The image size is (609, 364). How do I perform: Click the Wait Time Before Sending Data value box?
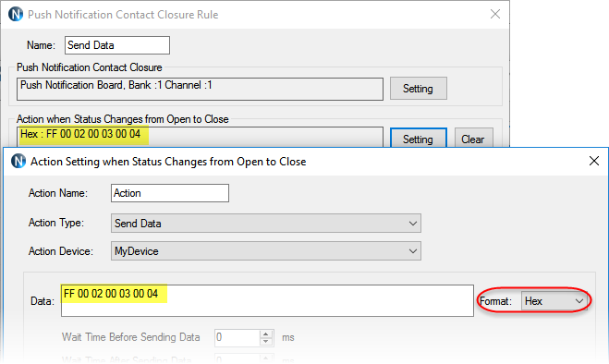[237, 337]
